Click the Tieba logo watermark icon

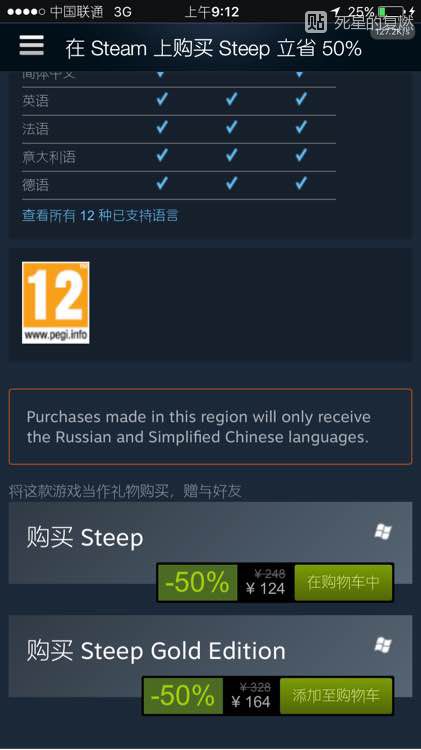(316, 22)
